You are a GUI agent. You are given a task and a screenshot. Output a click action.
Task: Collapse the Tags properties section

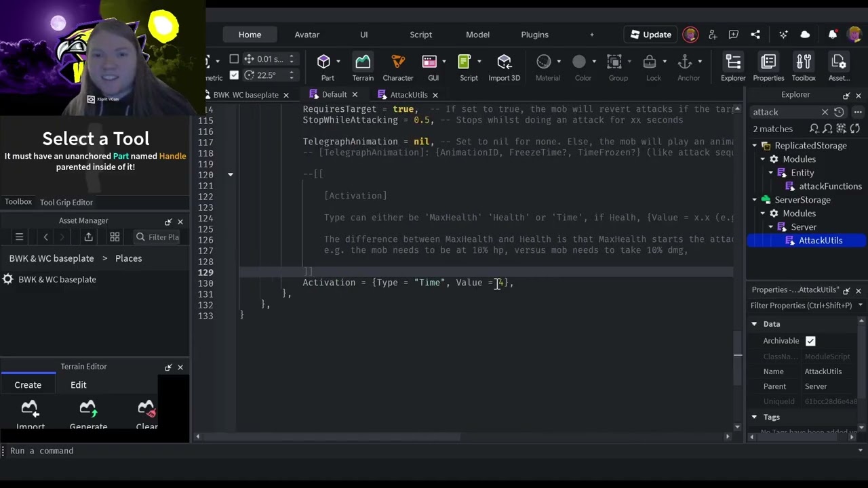click(754, 418)
